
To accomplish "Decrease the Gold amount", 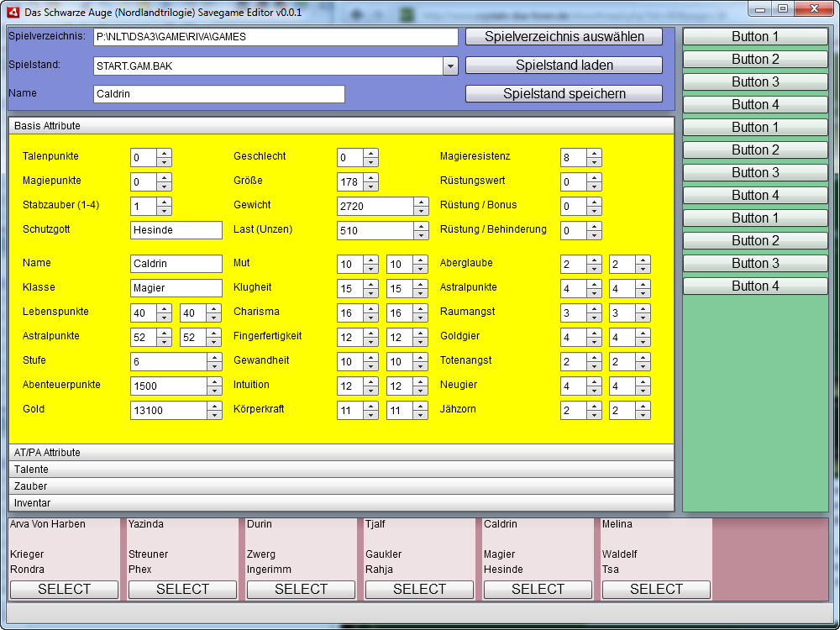I will click(214, 415).
